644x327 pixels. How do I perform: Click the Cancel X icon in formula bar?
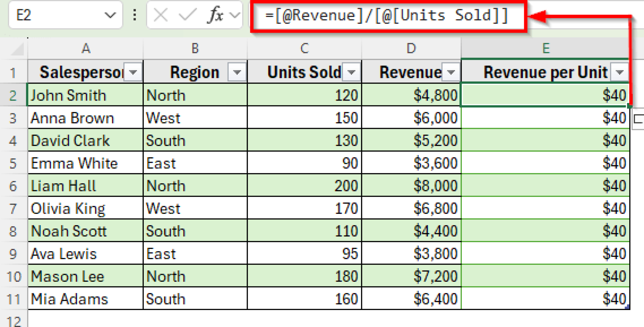click(x=161, y=15)
